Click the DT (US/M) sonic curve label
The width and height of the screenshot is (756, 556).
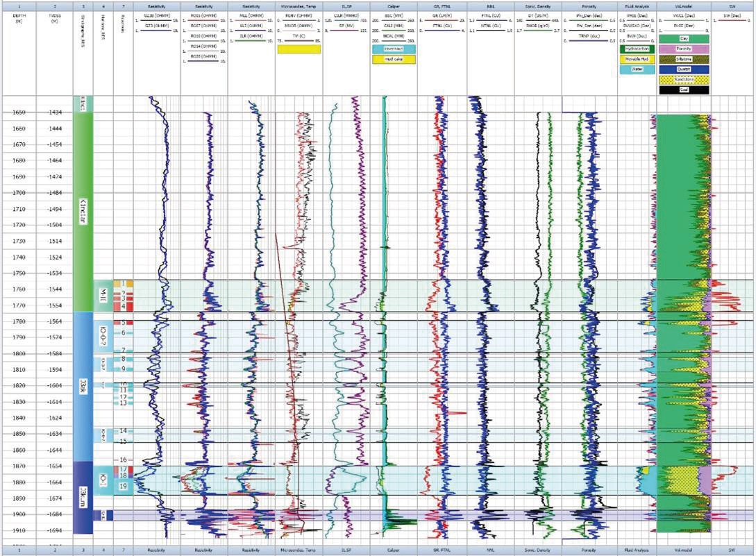click(537, 15)
